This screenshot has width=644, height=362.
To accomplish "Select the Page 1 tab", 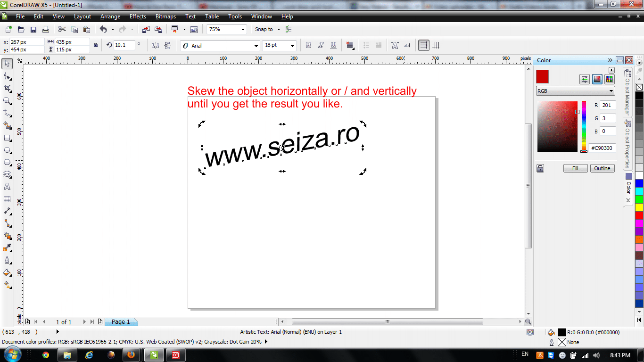I will tap(121, 322).
